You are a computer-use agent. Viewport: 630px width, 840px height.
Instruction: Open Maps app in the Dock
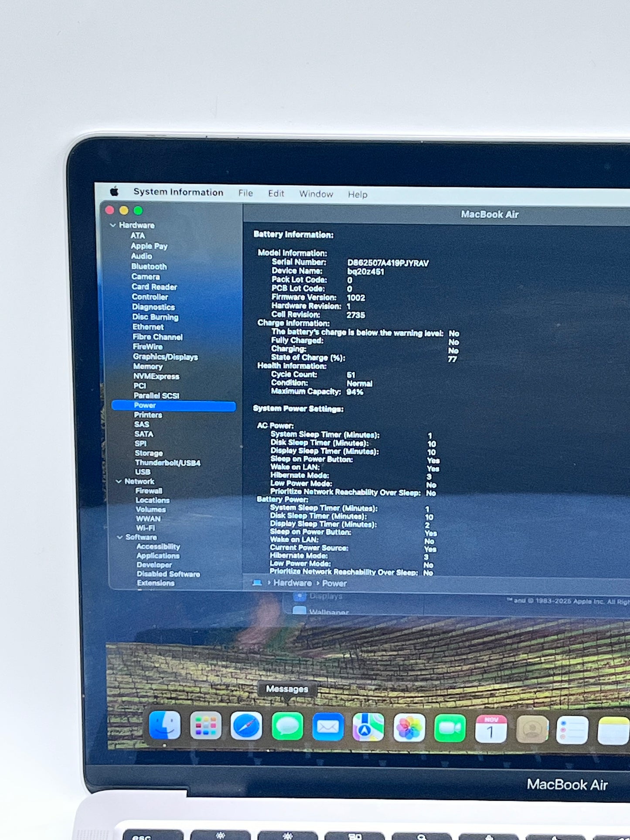[x=368, y=727]
